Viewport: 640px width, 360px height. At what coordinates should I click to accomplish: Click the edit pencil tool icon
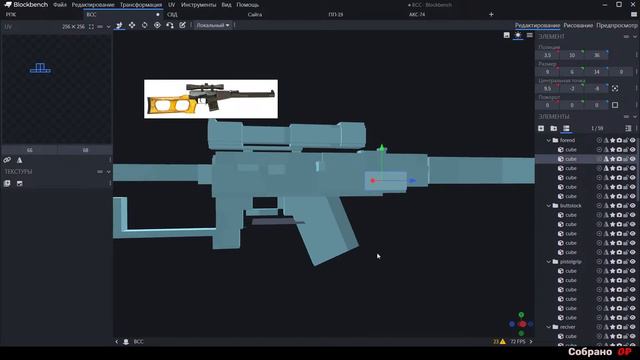coord(182,25)
